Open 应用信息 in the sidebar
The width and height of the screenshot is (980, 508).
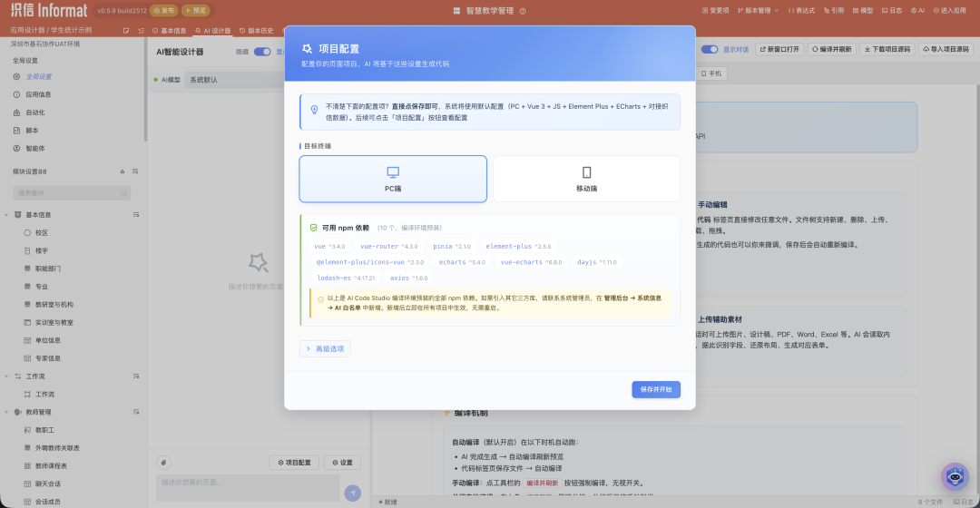coord(38,95)
